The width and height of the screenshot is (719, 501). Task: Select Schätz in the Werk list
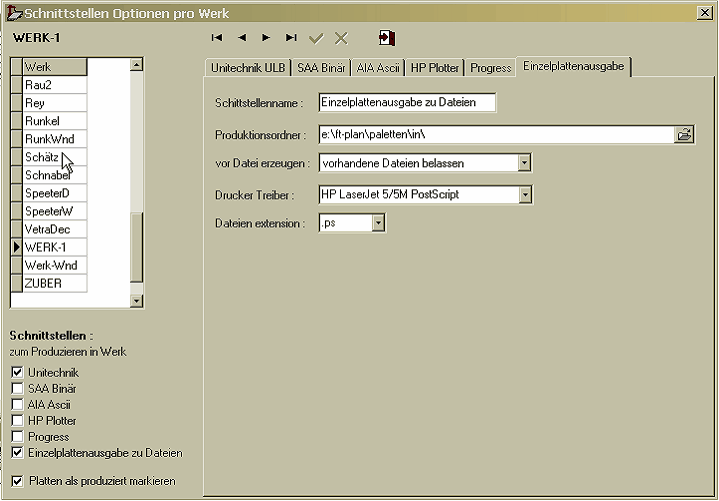coord(55,157)
